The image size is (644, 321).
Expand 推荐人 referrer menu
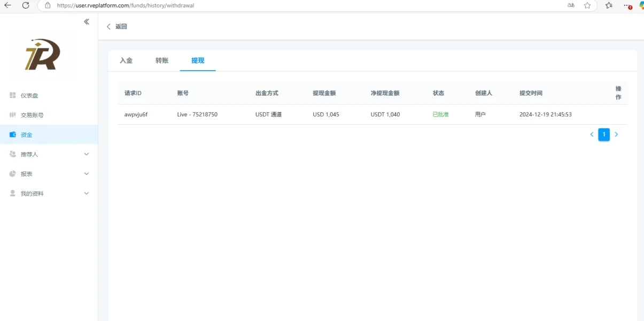point(49,154)
